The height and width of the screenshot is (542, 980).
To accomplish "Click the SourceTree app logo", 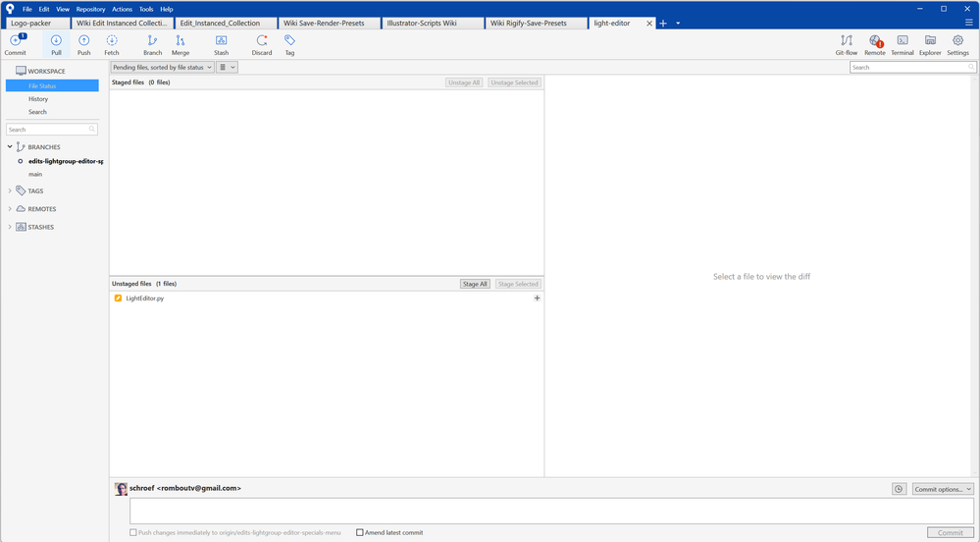I will coord(10,9).
